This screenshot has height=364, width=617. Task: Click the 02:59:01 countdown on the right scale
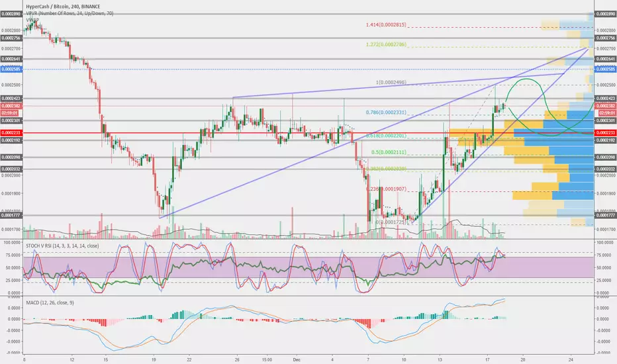pos(607,113)
